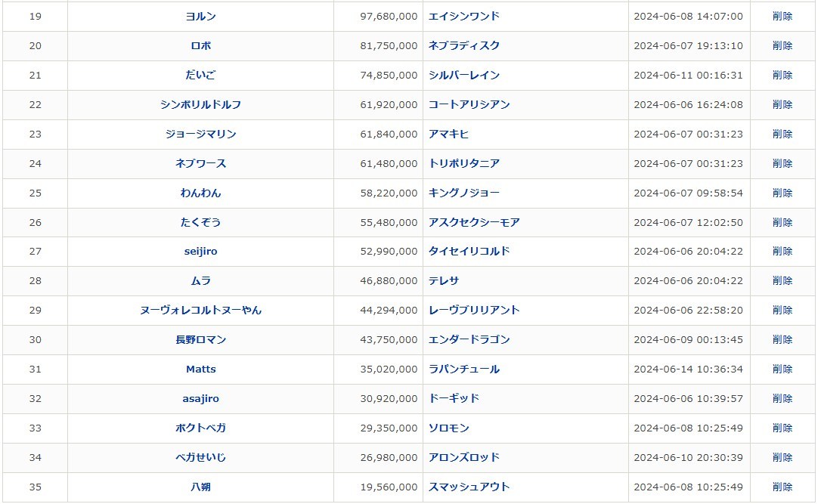Open user link ヨルン
The height and width of the screenshot is (504, 821).
[x=200, y=16]
